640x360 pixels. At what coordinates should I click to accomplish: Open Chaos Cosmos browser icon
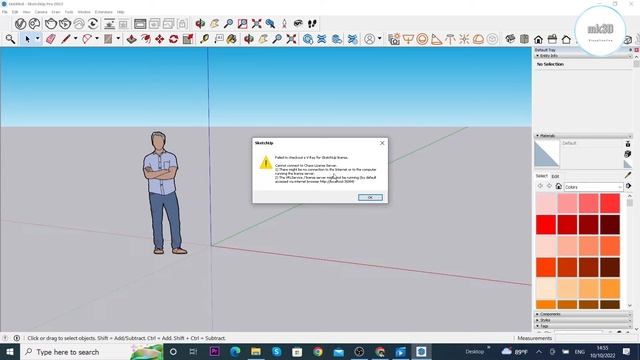(x=34, y=24)
